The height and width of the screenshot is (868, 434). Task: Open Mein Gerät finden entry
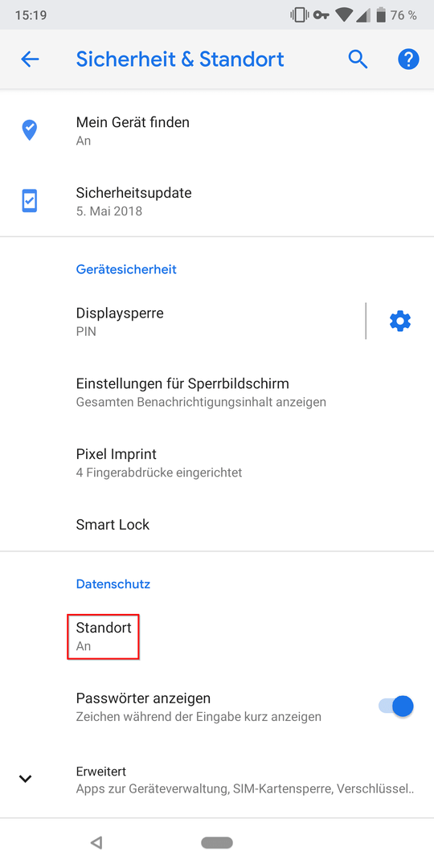coord(217,130)
